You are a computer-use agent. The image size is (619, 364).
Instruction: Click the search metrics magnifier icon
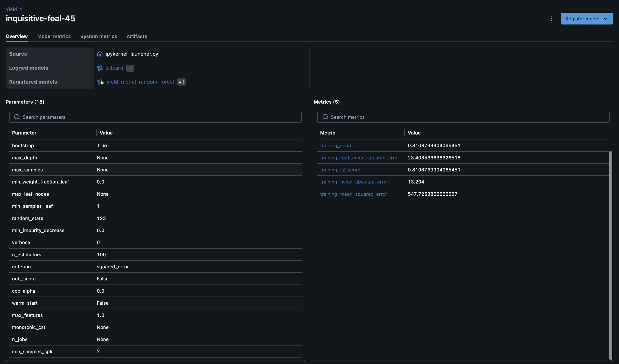coord(325,117)
